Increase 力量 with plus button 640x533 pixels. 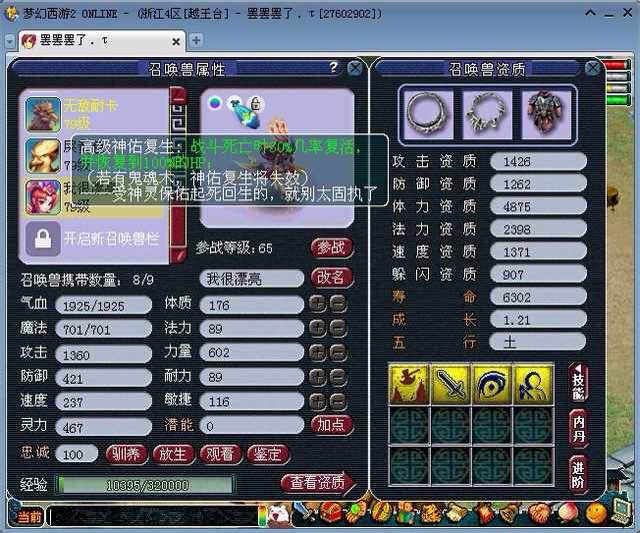pyautogui.click(x=318, y=353)
